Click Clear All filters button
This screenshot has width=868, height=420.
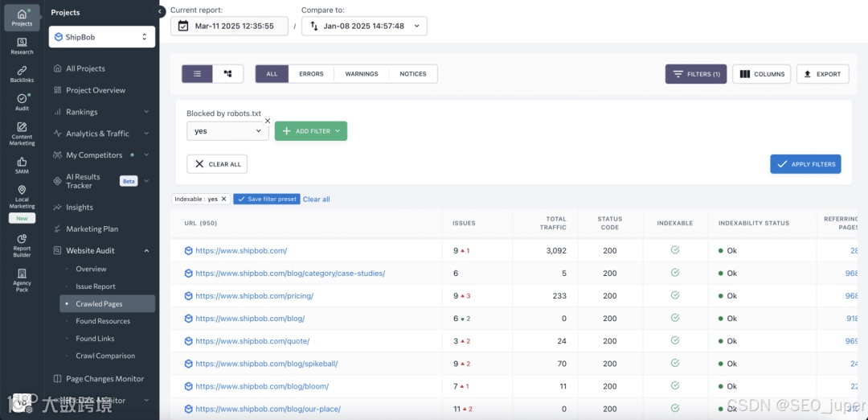(x=217, y=164)
